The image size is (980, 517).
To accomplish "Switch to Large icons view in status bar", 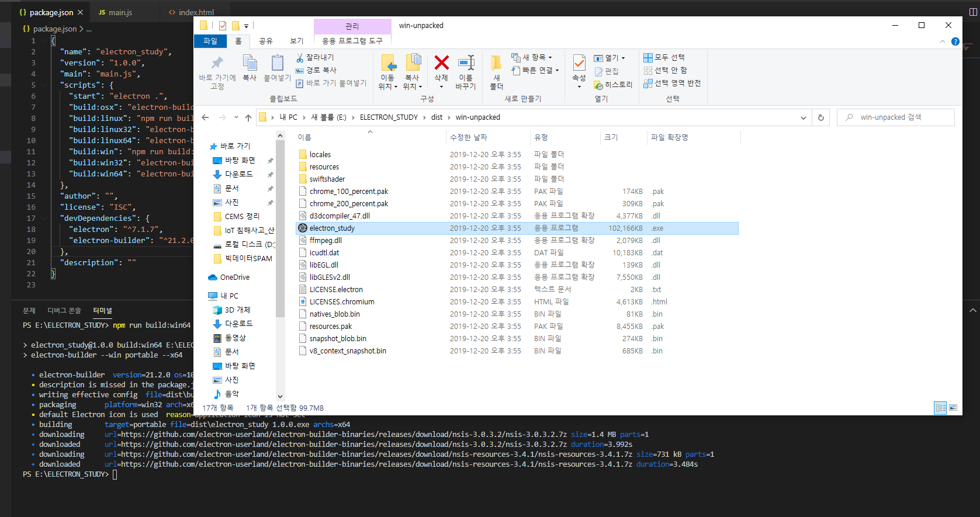I will click(953, 408).
